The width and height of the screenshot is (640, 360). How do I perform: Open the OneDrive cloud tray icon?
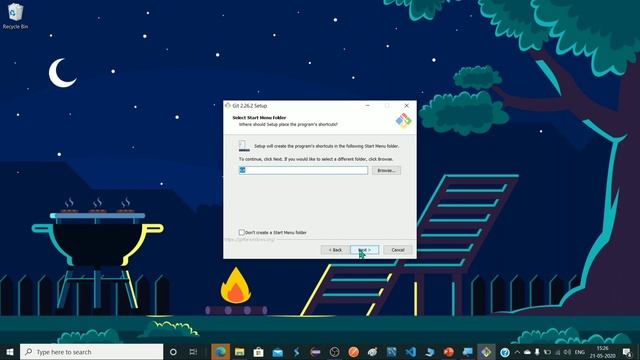[527, 352]
